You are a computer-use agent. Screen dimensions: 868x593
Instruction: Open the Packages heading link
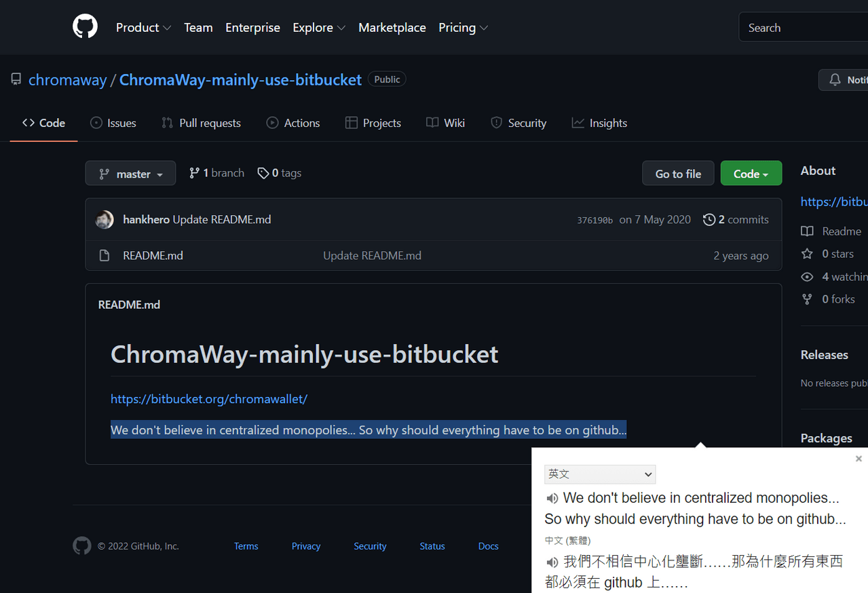click(826, 438)
